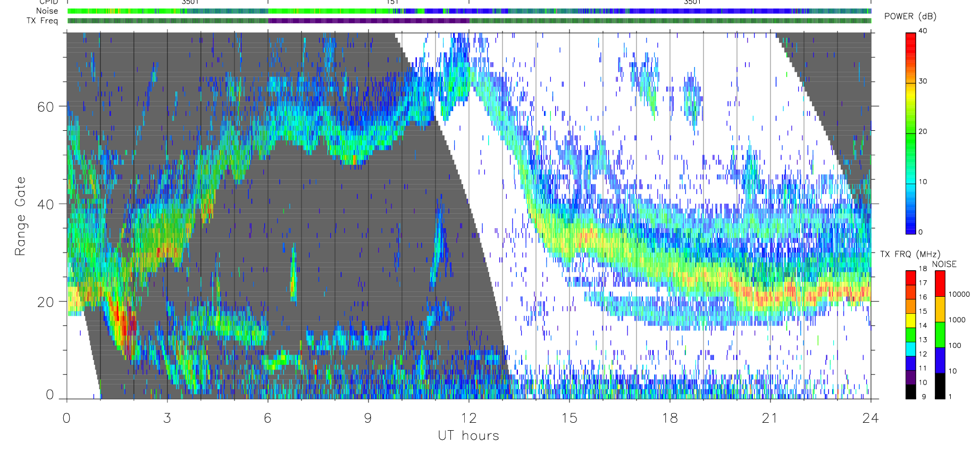Click the 40 tick label on POWER scale

[923, 31]
